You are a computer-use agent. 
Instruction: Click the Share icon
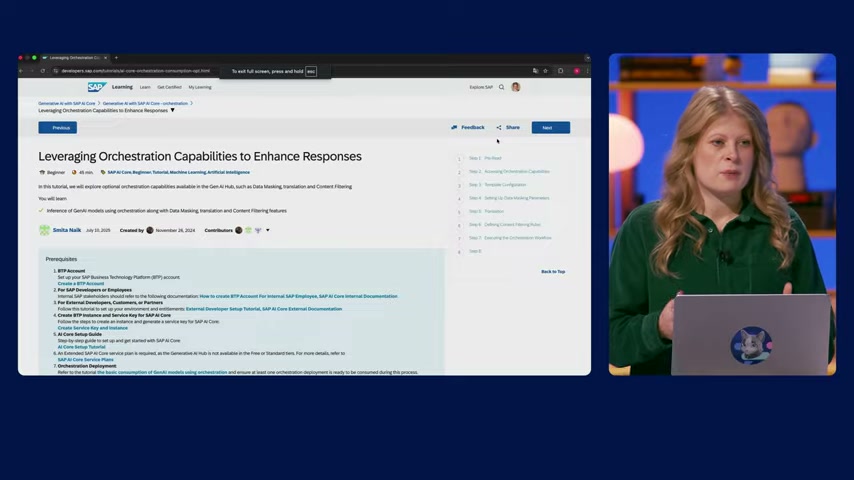(x=499, y=127)
